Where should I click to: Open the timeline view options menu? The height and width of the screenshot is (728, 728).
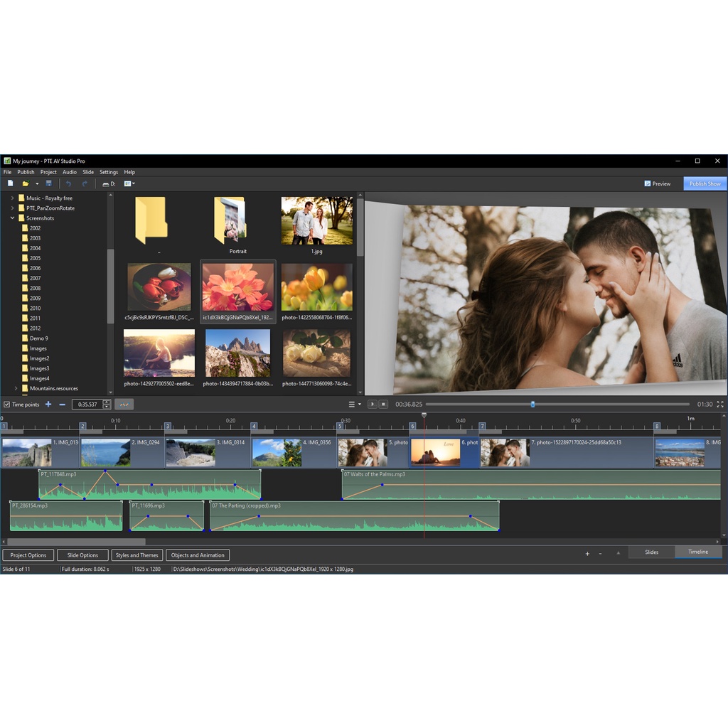tap(353, 404)
